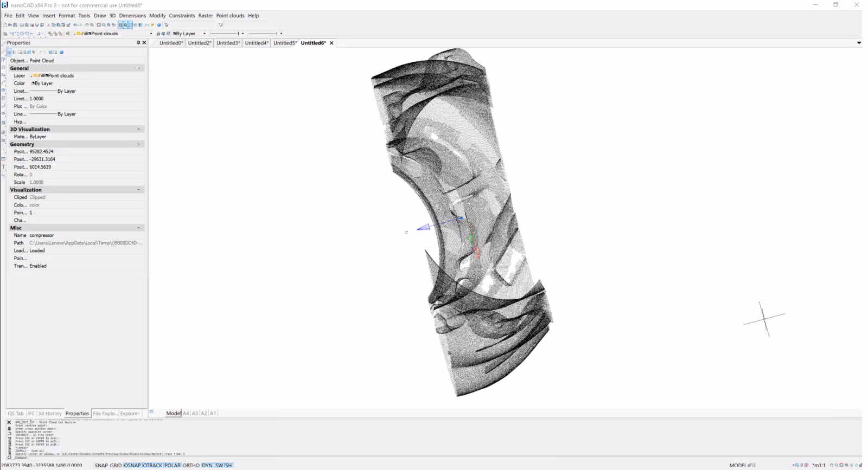The image size is (868, 470).
Task: Toggle POLAR tracking in status bar
Action: [x=173, y=465]
